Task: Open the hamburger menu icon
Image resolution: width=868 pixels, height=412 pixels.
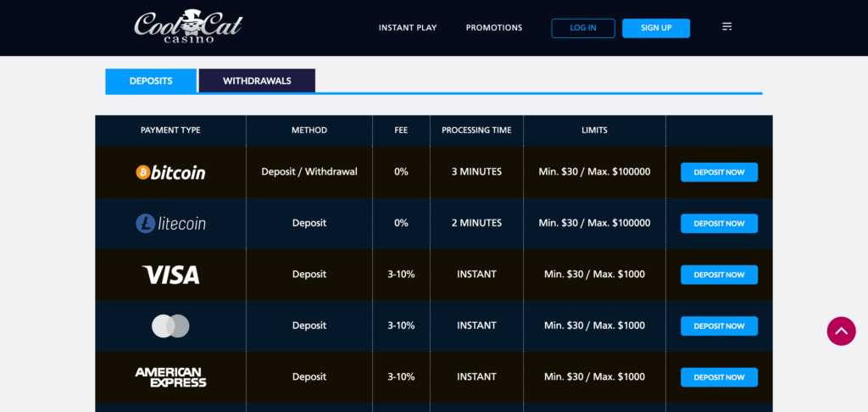Action: click(x=726, y=26)
